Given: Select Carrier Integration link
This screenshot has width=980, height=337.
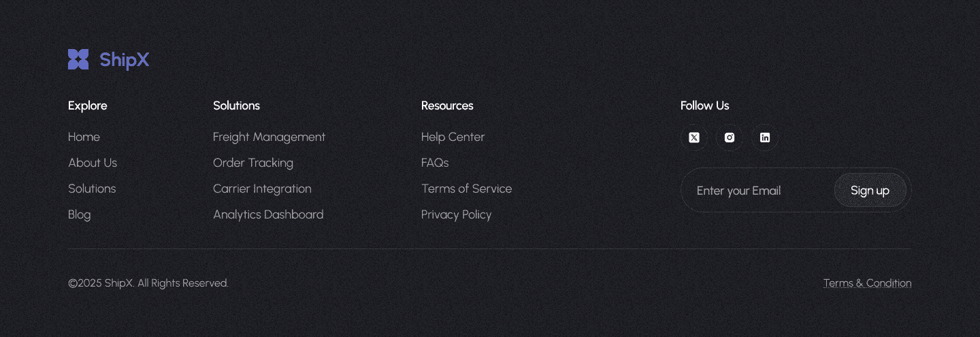Looking at the screenshot, I should (x=262, y=189).
